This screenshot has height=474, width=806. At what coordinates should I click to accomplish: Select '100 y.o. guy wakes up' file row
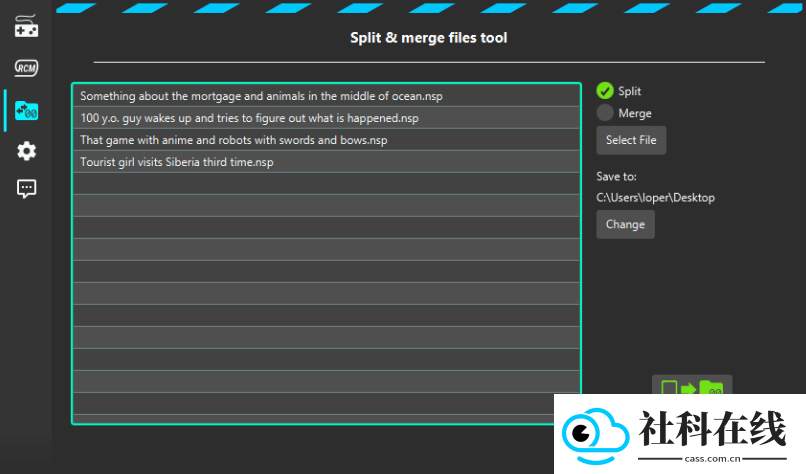[x=326, y=118]
